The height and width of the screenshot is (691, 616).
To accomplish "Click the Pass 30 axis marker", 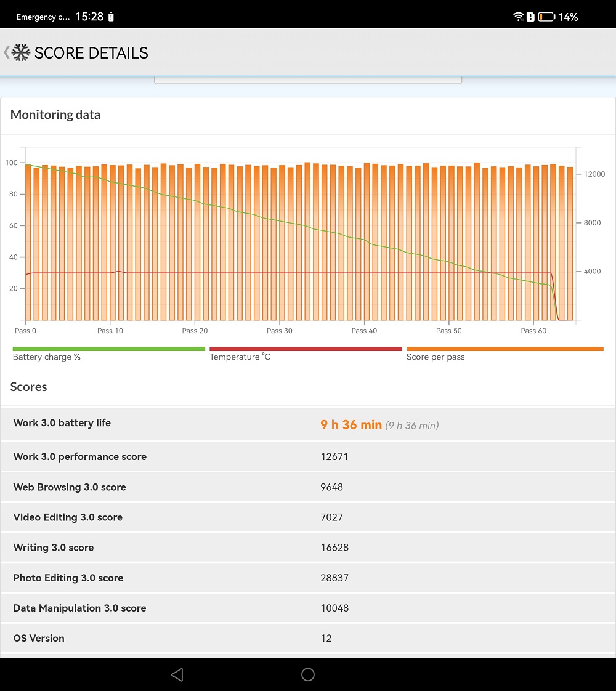I will pos(280,331).
